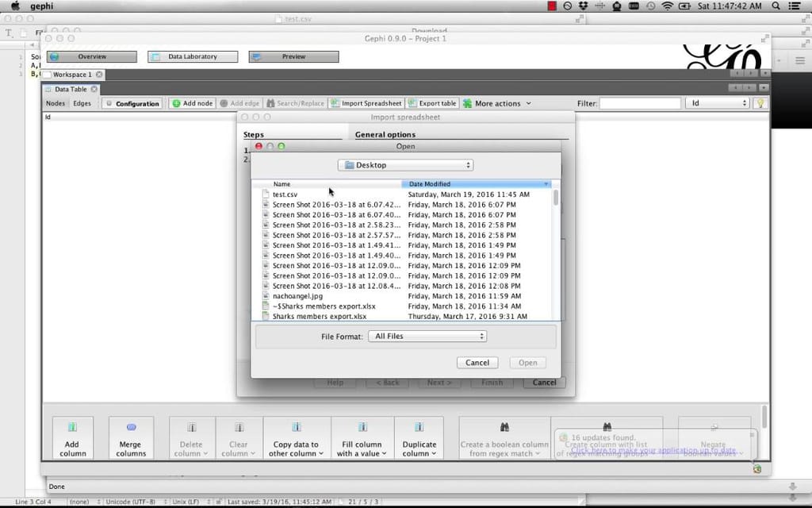812x508 pixels.
Task: Select the Workspace 1 tab
Action: tap(72, 75)
